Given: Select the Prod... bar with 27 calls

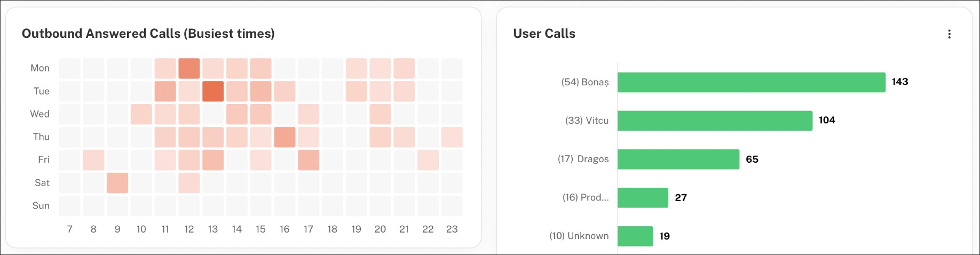Looking at the screenshot, I should click(x=643, y=197).
